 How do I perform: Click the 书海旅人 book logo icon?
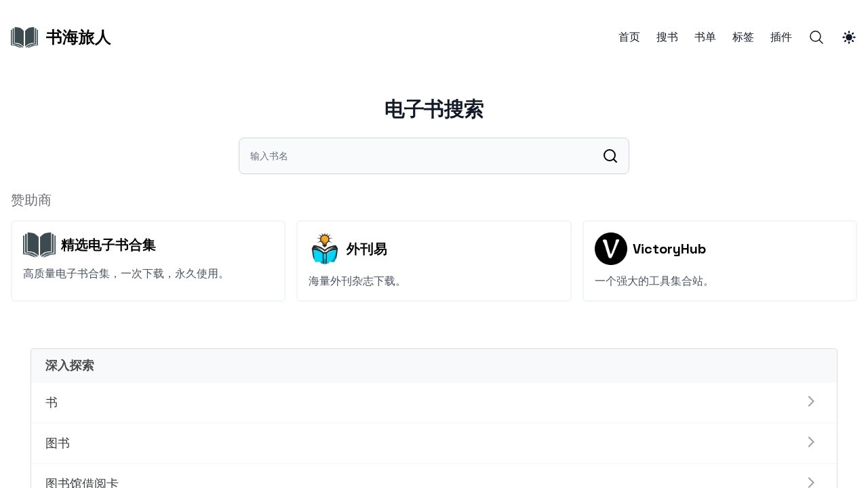[24, 37]
